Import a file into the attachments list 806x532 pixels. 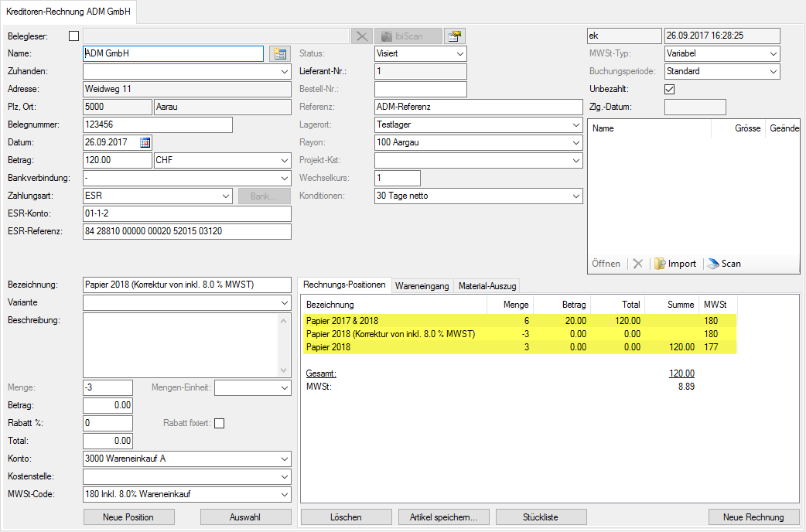coord(675,264)
